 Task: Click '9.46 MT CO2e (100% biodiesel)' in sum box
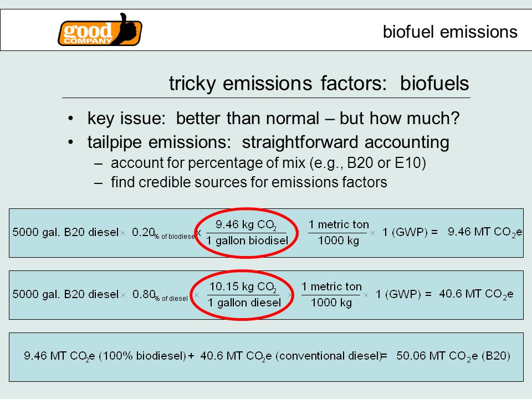105,356
